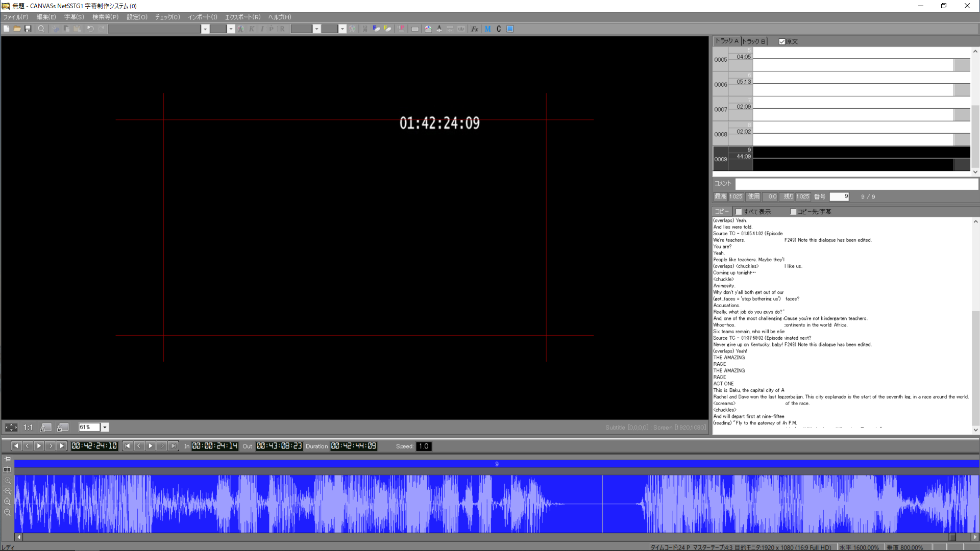Toggle the 原文 checkbox
980x551 pixels.
click(x=782, y=42)
